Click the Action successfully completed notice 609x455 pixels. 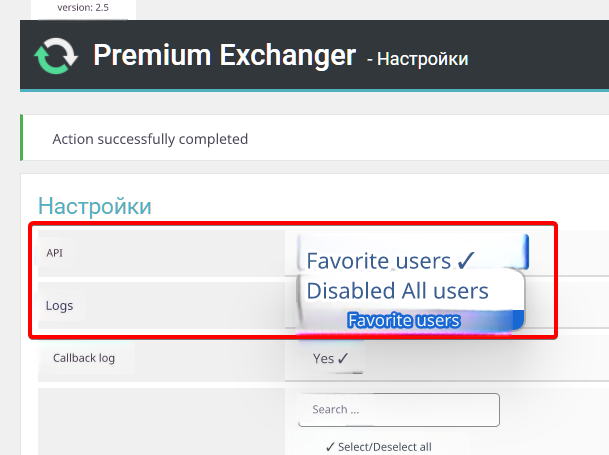[150, 139]
